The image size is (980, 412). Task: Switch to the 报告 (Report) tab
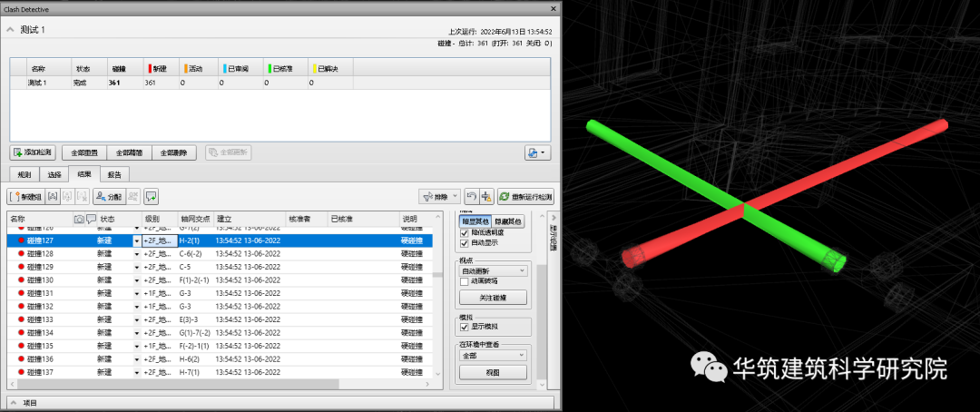point(115,174)
